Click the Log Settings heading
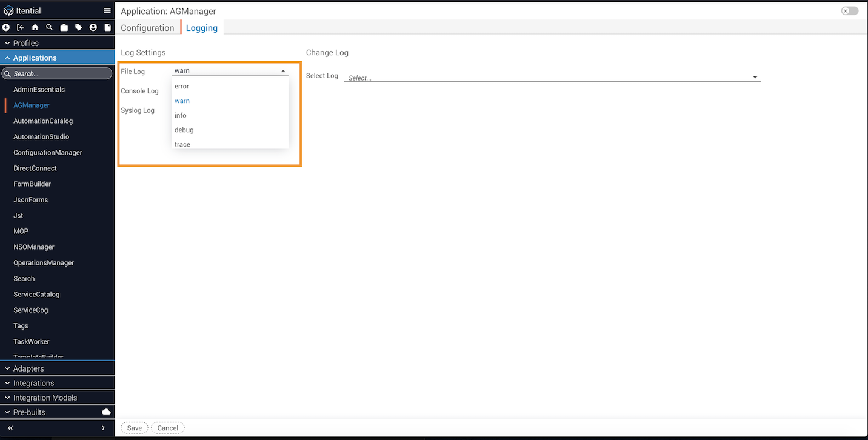 143,53
